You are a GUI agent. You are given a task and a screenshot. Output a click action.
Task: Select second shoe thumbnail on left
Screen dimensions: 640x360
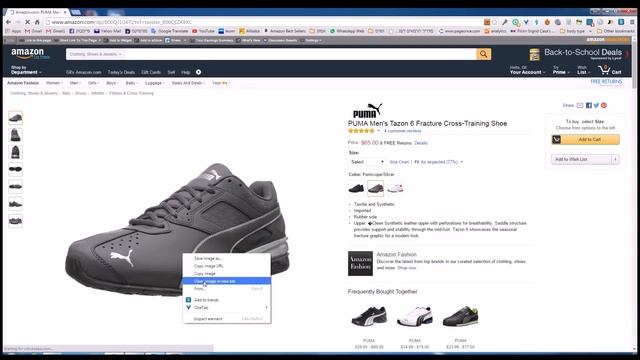click(x=16, y=135)
